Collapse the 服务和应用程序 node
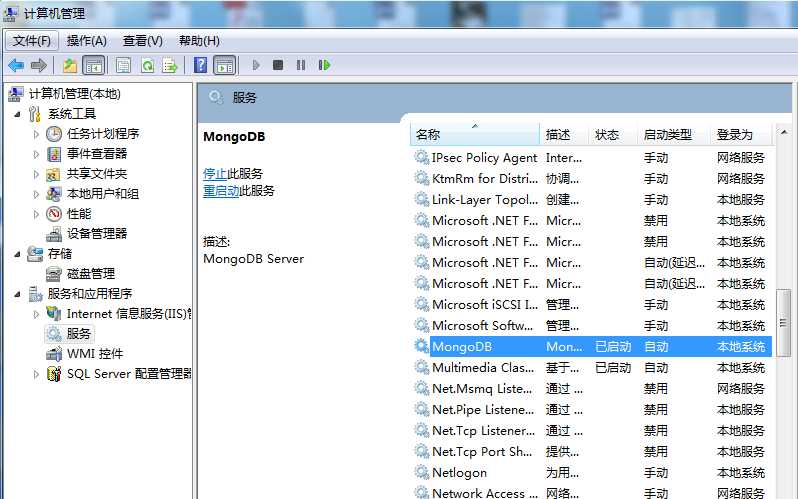This screenshot has width=798, height=499. pyautogui.click(x=17, y=294)
